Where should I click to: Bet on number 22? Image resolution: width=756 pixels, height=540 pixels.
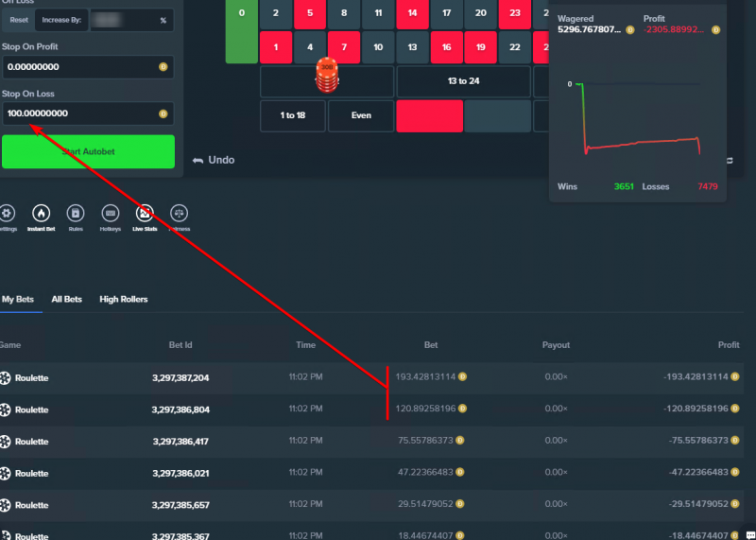tap(515, 47)
